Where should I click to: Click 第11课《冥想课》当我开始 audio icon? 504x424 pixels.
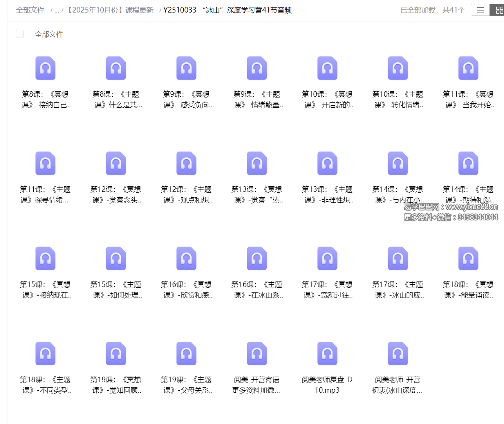tap(468, 68)
